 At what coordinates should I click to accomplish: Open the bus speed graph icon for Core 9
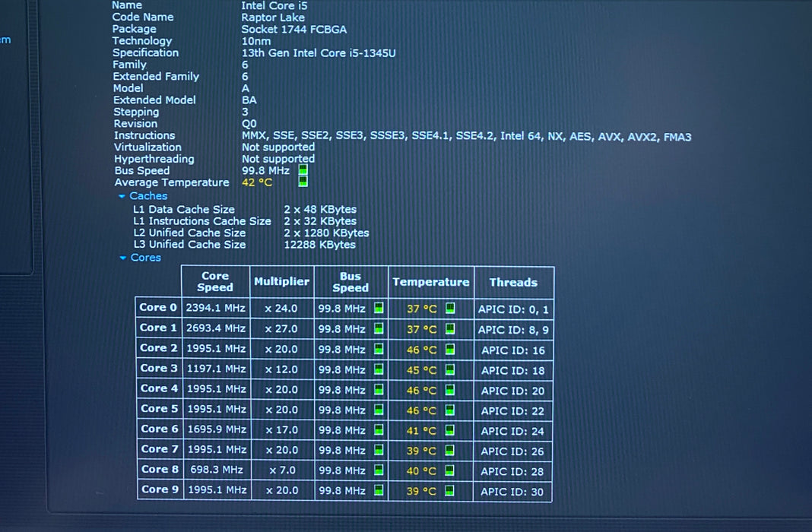click(x=379, y=489)
